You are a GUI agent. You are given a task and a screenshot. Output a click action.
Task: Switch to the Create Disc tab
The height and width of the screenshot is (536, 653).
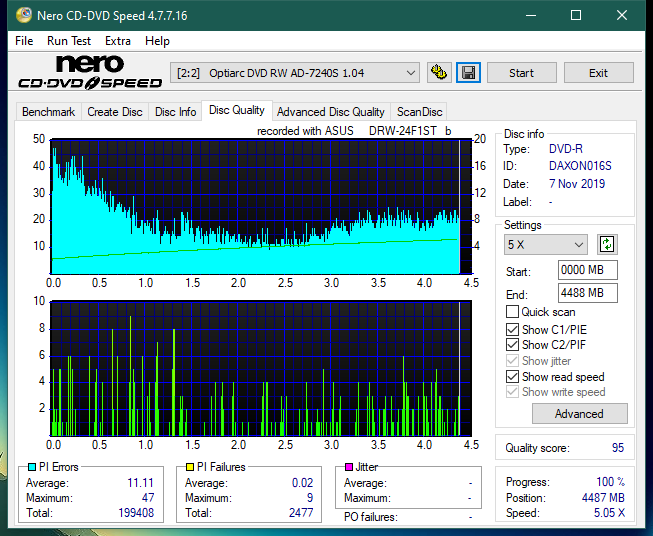[x=115, y=112]
